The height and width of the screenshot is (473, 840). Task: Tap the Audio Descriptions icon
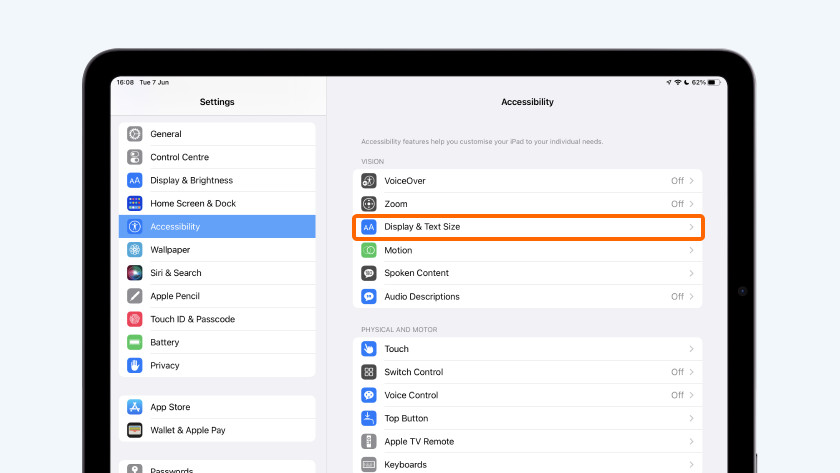click(369, 297)
